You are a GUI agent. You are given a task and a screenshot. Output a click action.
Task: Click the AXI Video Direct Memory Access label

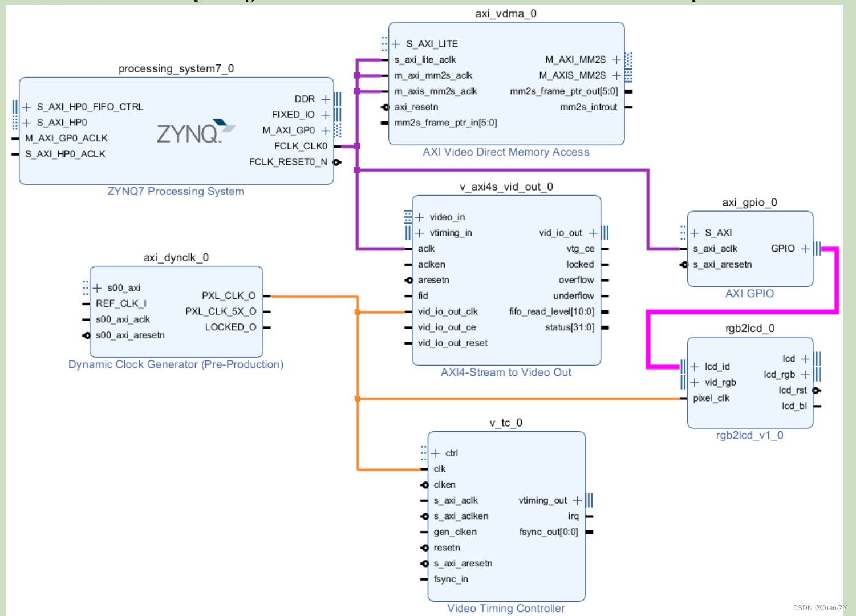click(506, 152)
